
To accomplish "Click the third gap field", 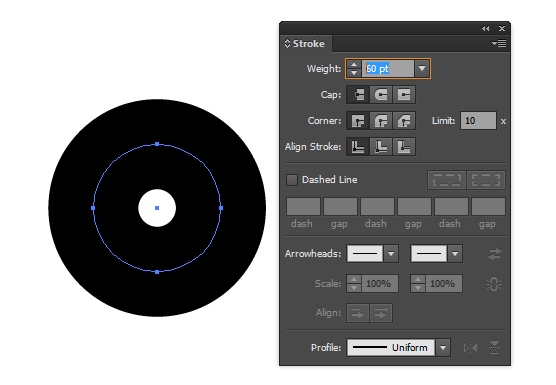I will [x=488, y=207].
